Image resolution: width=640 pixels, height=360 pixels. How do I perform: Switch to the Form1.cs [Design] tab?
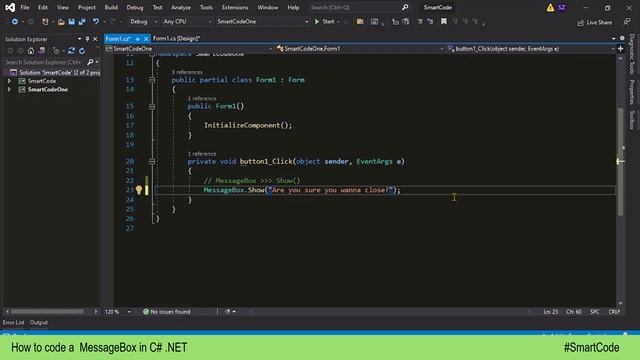(x=176, y=38)
